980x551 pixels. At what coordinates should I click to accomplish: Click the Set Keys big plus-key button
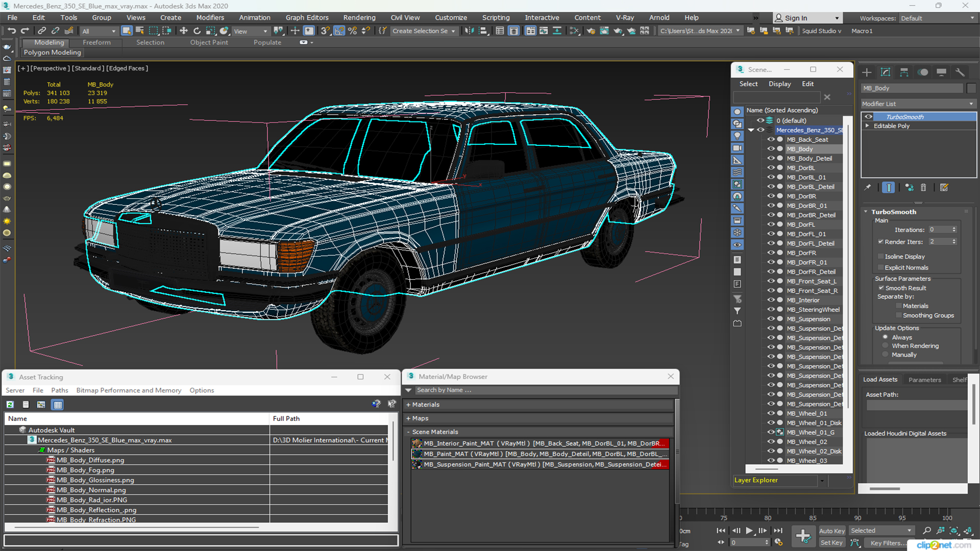803,536
